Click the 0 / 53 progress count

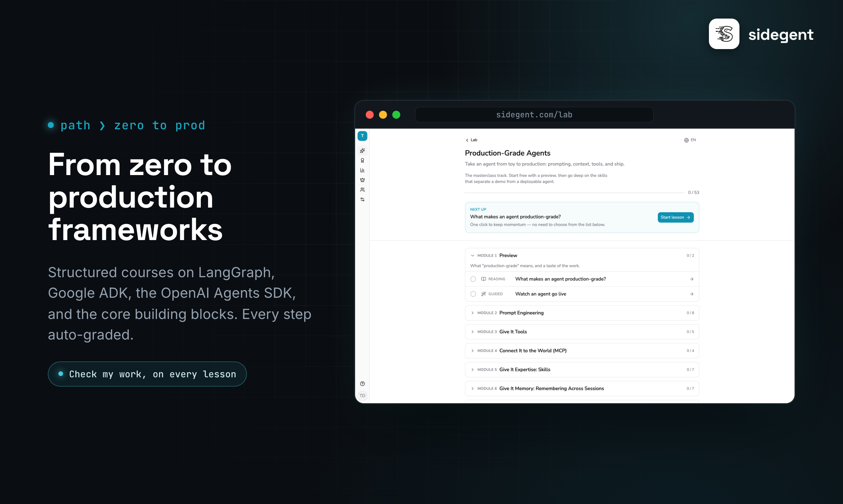[693, 193]
